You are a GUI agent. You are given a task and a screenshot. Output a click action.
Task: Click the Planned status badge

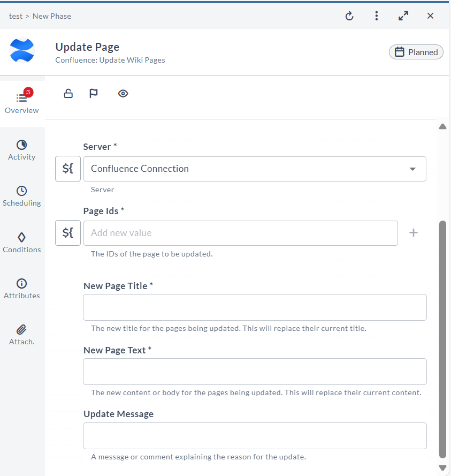coord(416,52)
